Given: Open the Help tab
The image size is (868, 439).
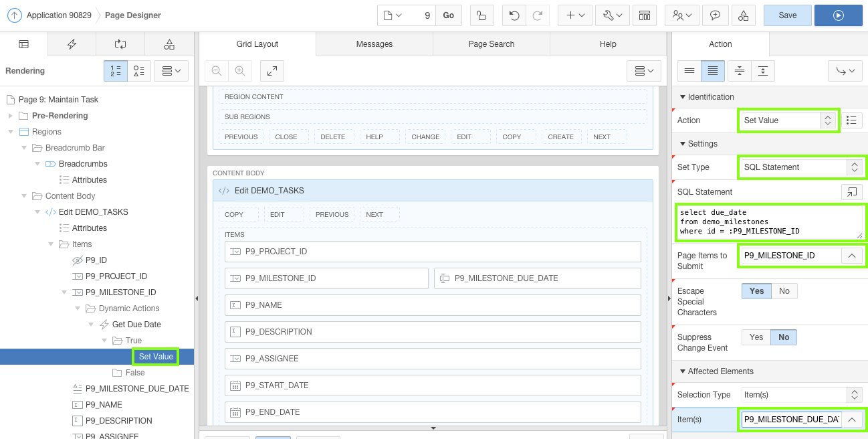Looking at the screenshot, I should [x=608, y=44].
